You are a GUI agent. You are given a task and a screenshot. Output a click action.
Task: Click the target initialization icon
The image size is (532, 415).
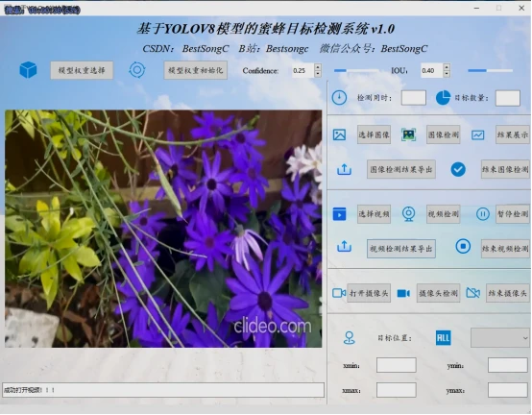137,70
